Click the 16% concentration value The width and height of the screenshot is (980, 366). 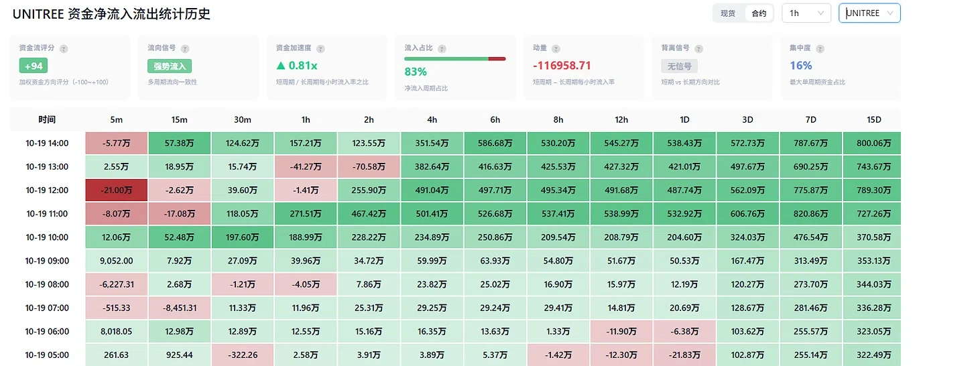coord(801,66)
